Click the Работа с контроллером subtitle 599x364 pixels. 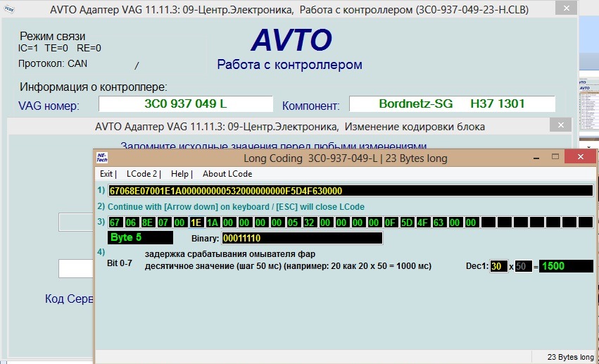[289, 65]
